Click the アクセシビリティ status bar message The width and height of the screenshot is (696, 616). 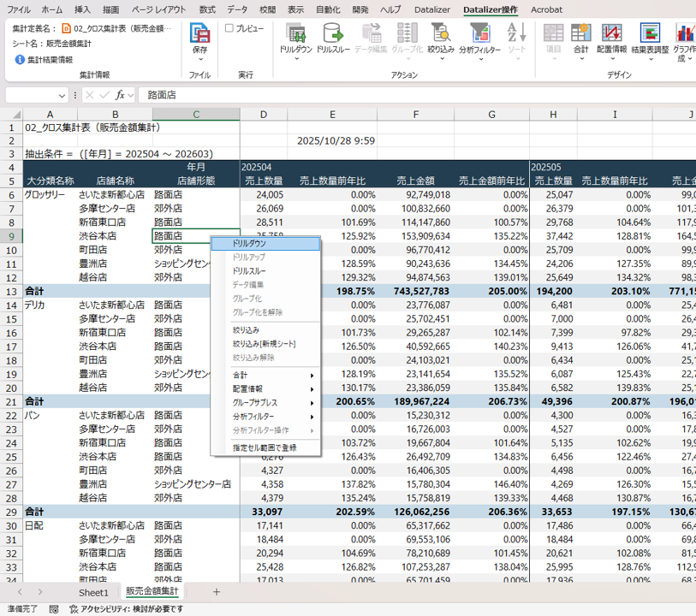tap(126, 609)
